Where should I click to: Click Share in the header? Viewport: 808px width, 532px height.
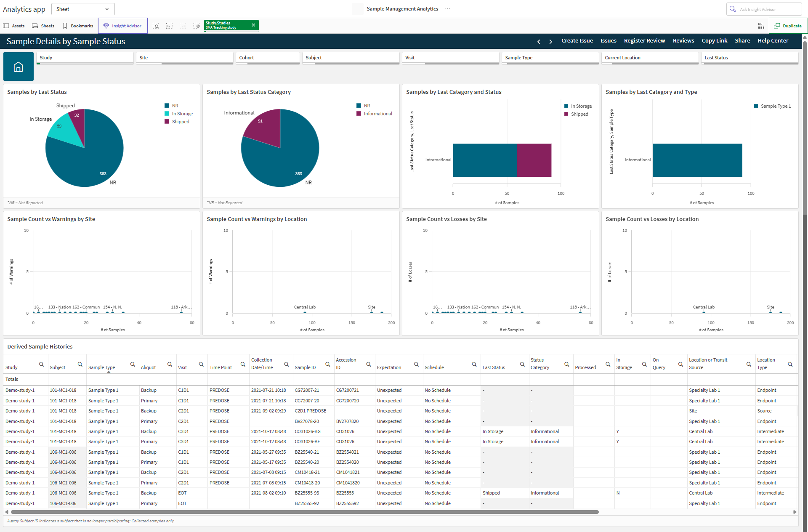[x=742, y=41]
